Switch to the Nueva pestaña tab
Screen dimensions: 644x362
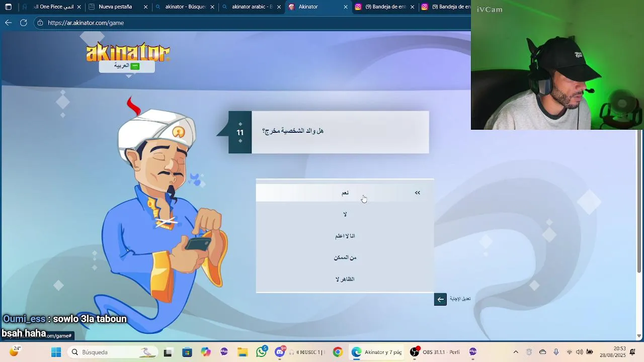point(118,7)
